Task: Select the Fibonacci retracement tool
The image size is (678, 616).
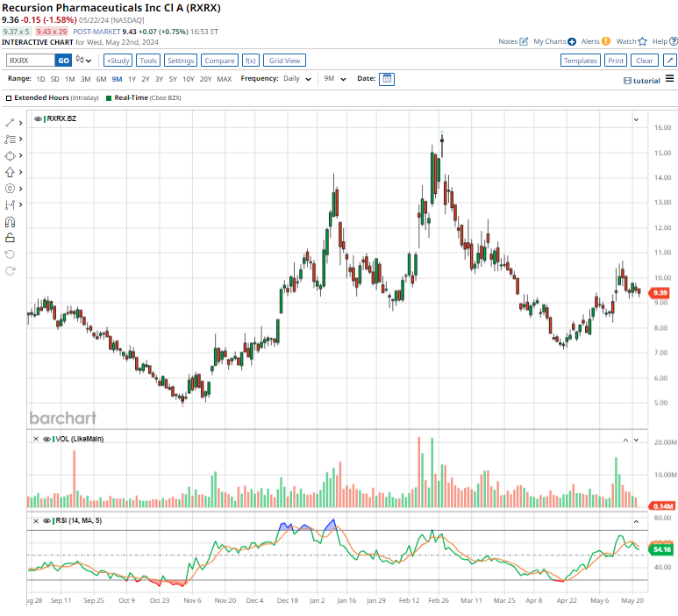Action: coord(11,140)
